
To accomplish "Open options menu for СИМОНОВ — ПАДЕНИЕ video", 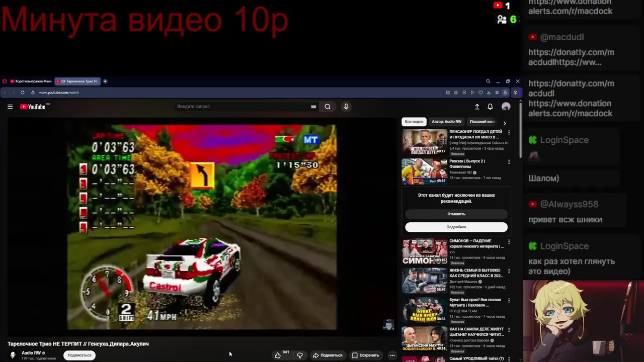I will click(509, 242).
